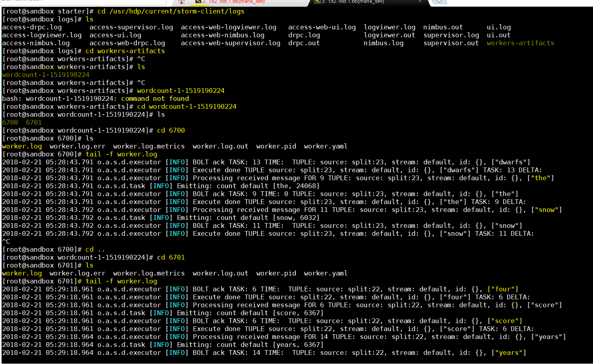The width and height of the screenshot is (593, 364).
Task: Click the ui.log file name
Action: coord(499,27)
